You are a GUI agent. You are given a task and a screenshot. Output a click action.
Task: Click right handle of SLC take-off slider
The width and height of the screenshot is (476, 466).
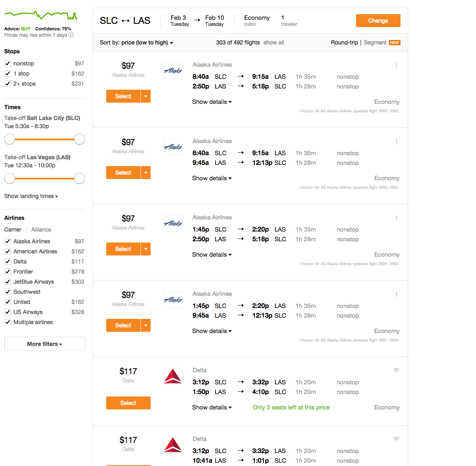80,139
